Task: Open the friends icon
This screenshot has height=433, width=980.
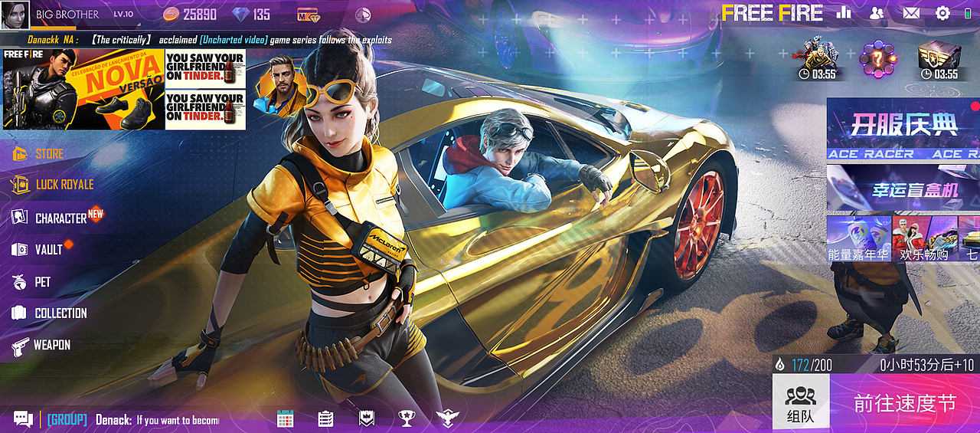Action: [877, 12]
